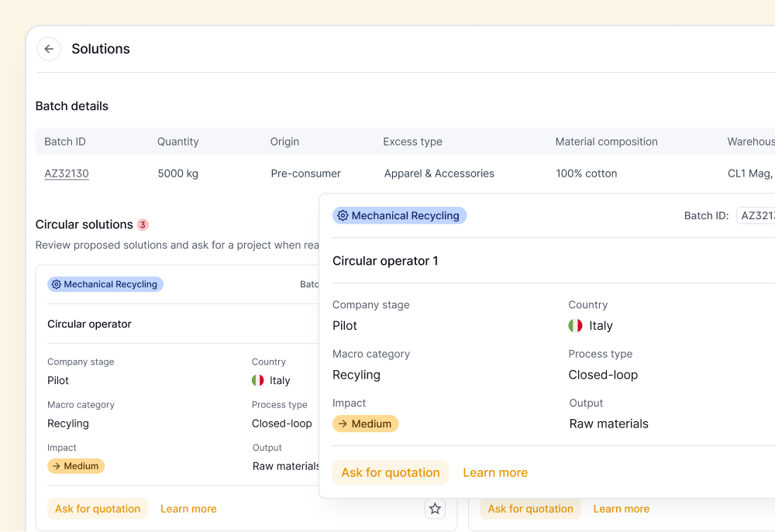Screen dimensions: 775x532
Task: Click the gear icon in the Mechanical Recycling badge
Action: click(343, 215)
